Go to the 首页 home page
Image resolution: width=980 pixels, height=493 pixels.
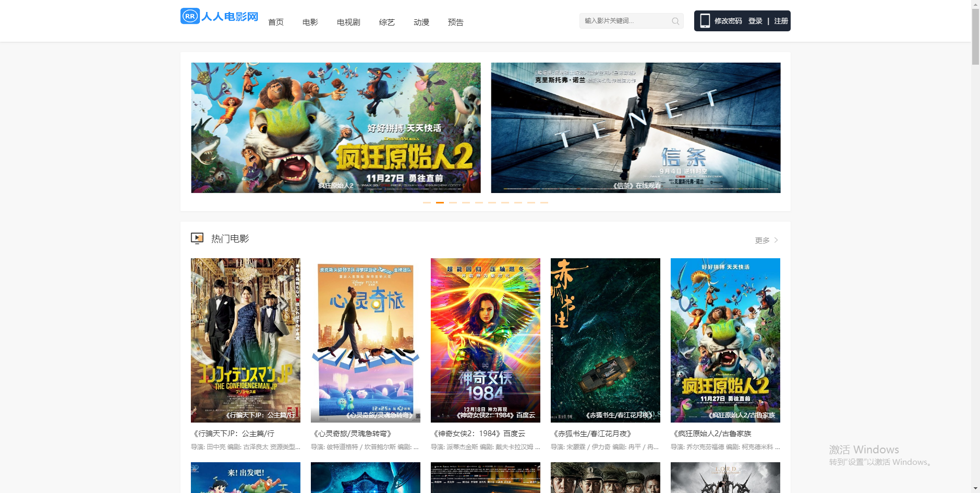click(276, 22)
